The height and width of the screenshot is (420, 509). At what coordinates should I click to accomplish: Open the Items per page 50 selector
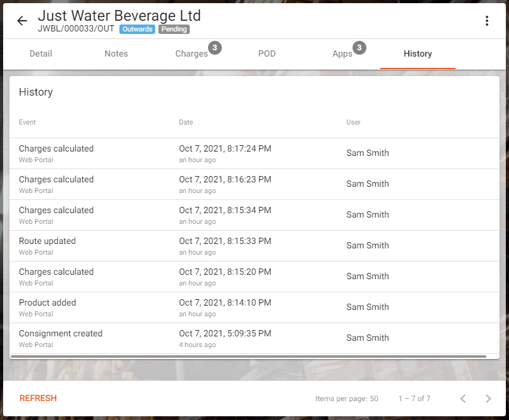pyautogui.click(x=347, y=399)
